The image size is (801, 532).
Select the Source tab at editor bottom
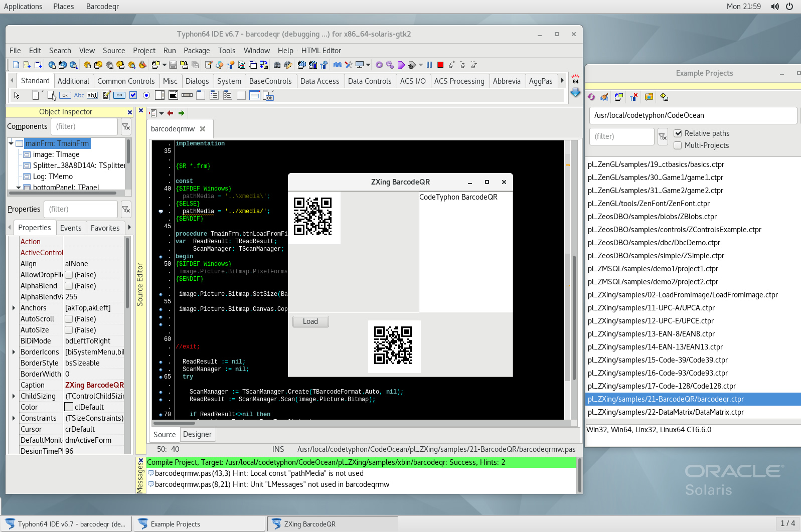(165, 435)
